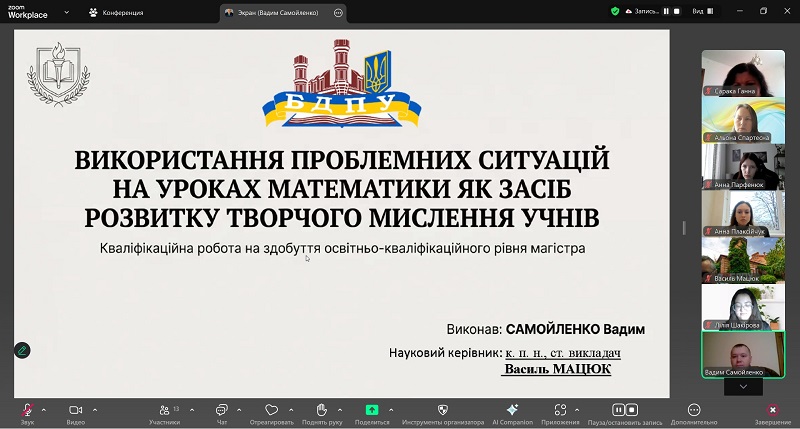The image size is (800, 429).
Task: Raise hand with Поднять руку
Action: (321, 410)
